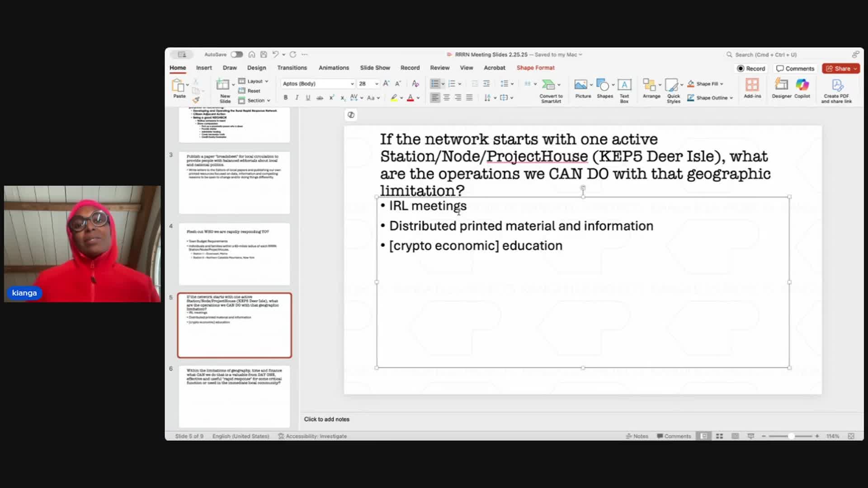868x488 pixels.
Task: Toggle bold formatting
Action: point(286,98)
